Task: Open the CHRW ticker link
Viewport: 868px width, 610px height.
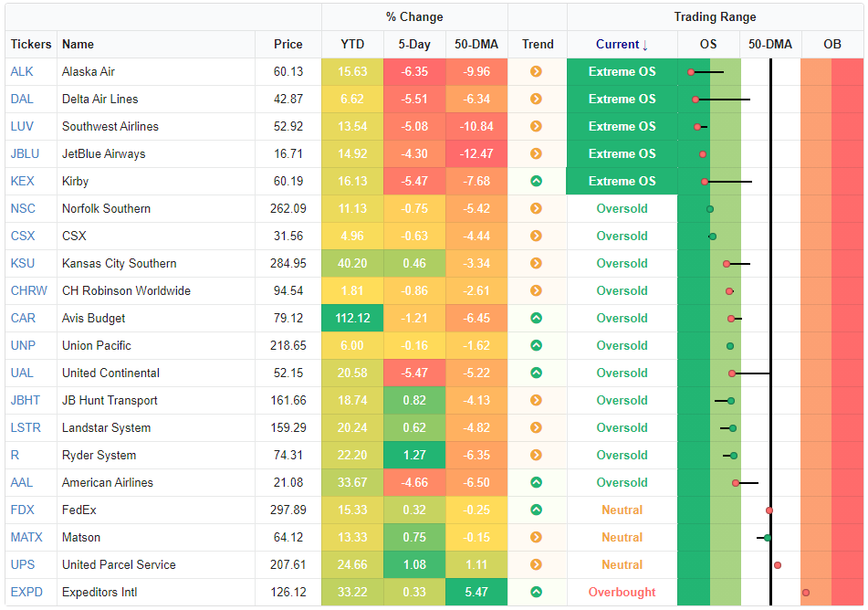Action: [28, 290]
